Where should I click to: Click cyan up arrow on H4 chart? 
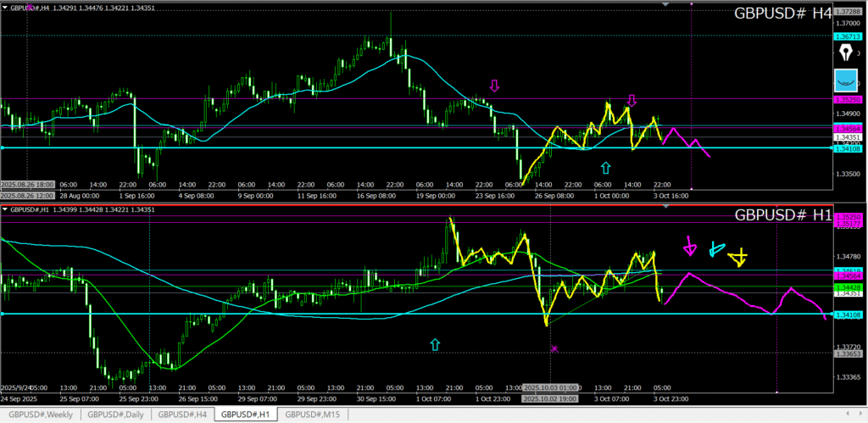[x=605, y=168]
